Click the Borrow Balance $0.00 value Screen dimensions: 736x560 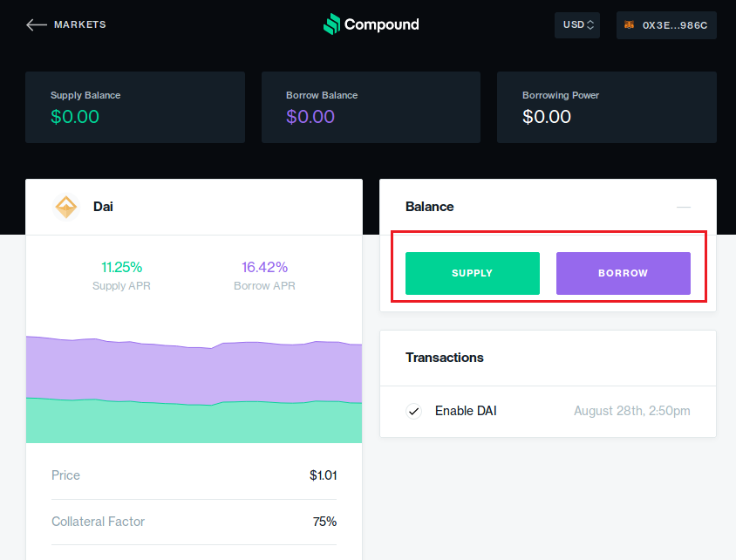coord(310,117)
